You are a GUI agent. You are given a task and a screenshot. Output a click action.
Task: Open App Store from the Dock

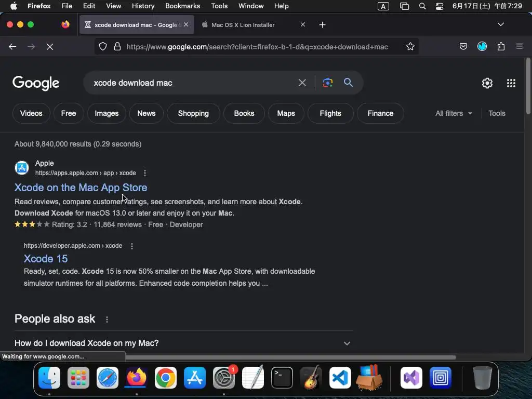coord(195,377)
